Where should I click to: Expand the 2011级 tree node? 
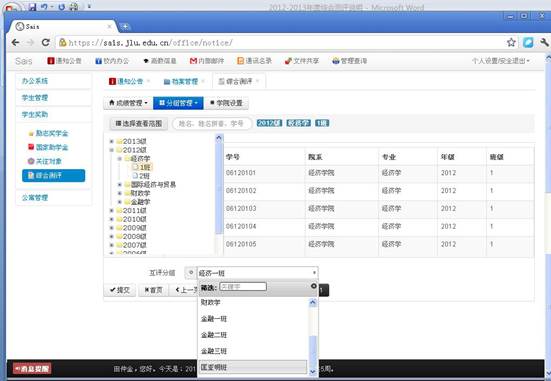click(x=111, y=210)
